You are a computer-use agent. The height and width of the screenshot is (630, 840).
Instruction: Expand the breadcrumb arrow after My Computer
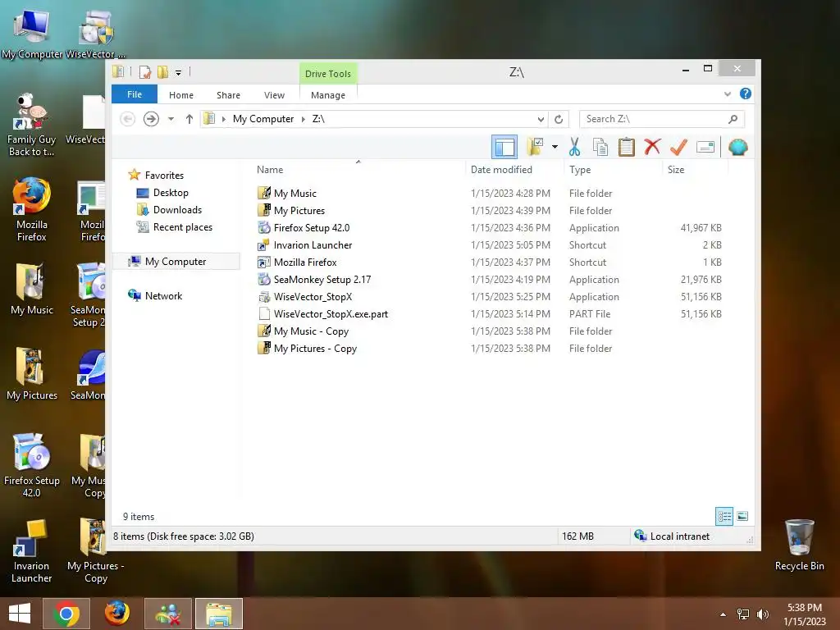pyautogui.click(x=304, y=119)
